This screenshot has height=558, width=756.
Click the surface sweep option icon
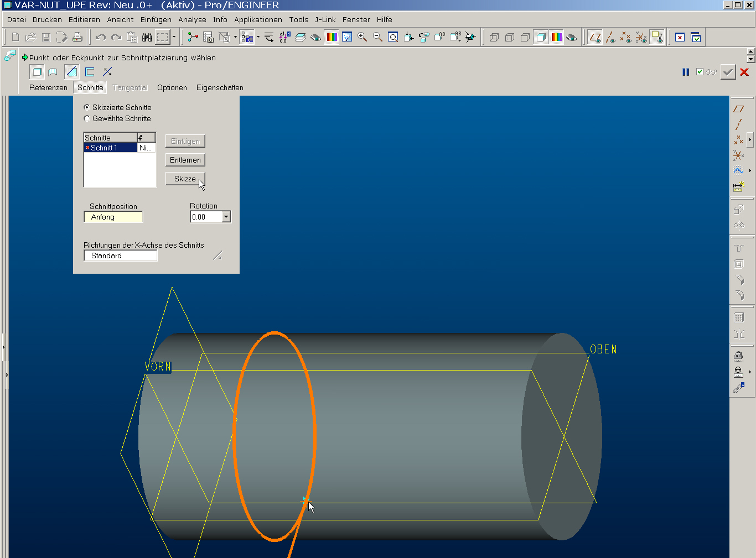(x=53, y=72)
